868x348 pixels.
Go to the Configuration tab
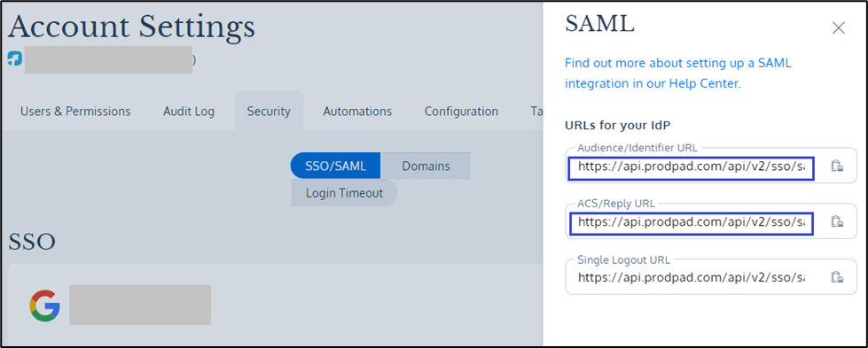pyautogui.click(x=461, y=112)
